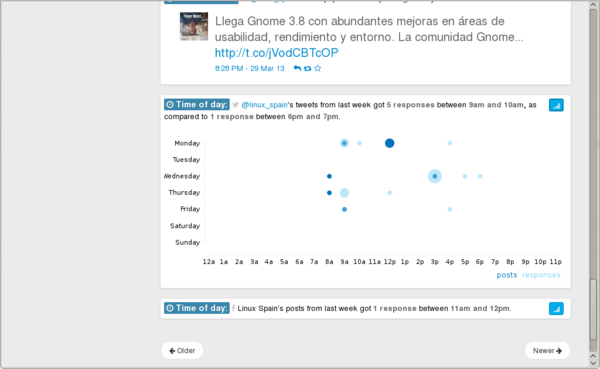Go to Newer insights page
Screen dimensions: 600x369
[x=547, y=351]
